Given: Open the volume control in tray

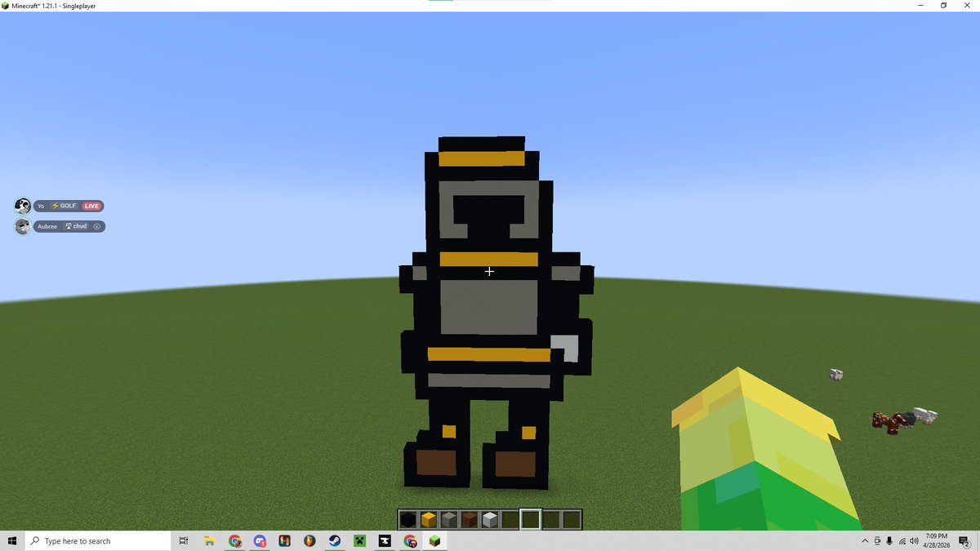Looking at the screenshot, I should [x=915, y=541].
